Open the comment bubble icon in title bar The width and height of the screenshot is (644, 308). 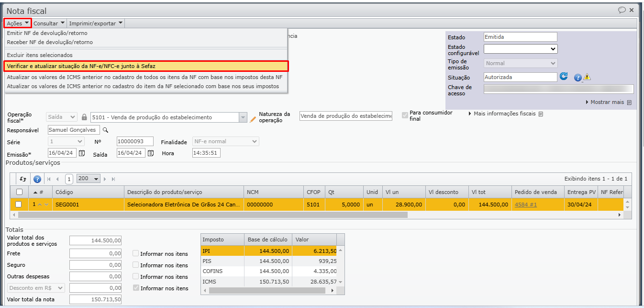pos(622,10)
